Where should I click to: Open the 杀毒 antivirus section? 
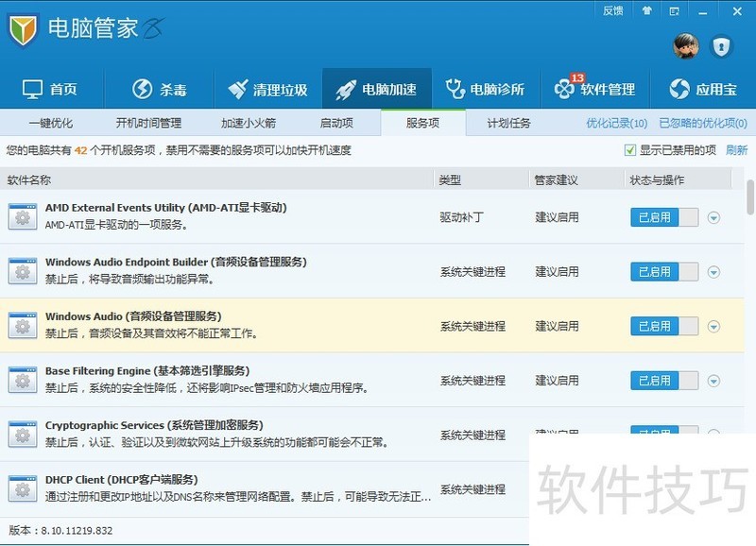(159, 89)
